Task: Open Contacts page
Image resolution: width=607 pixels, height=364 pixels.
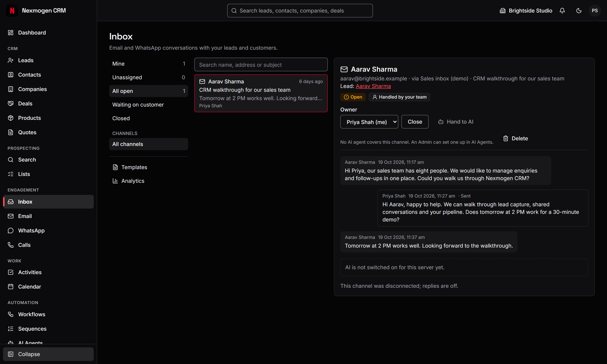Action: pyautogui.click(x=48, y=75)
